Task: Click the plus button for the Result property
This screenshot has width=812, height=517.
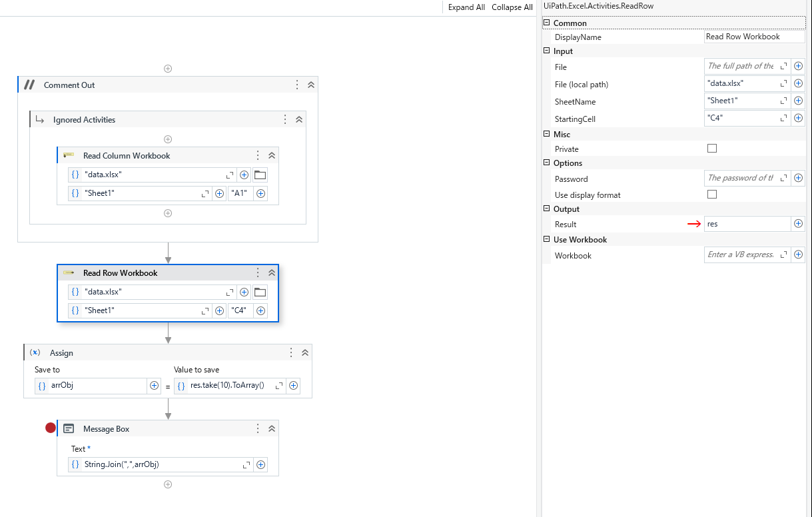Action: 798,224
